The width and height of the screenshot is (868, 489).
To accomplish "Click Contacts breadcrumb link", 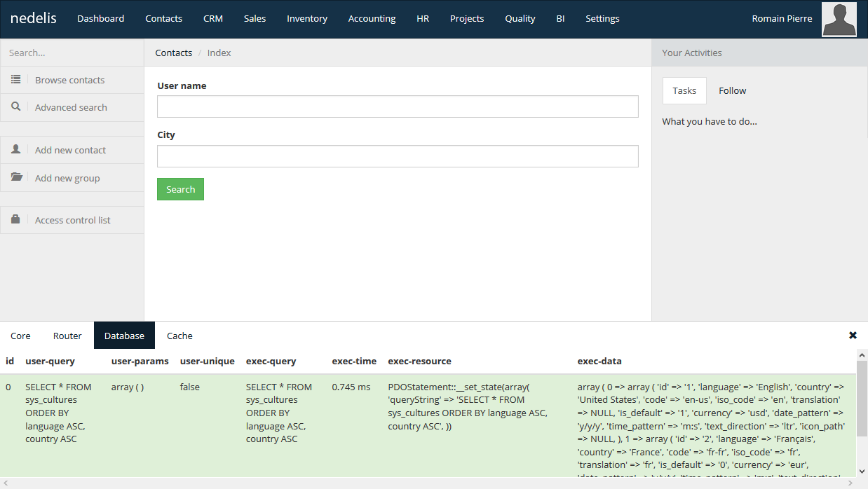I will pos(174,53).
